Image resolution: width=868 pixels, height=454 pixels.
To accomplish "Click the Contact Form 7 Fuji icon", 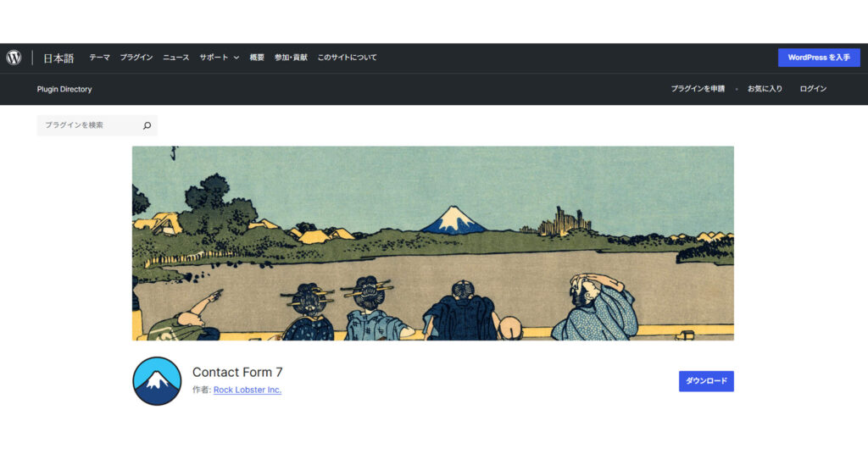I will pyautogui.click(x=157, y=381).
